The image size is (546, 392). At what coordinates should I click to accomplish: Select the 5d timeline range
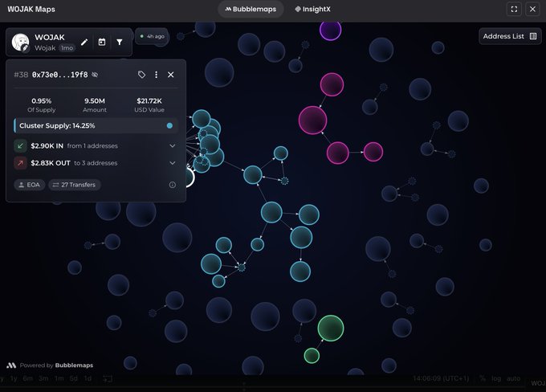[x=73, y=378]
